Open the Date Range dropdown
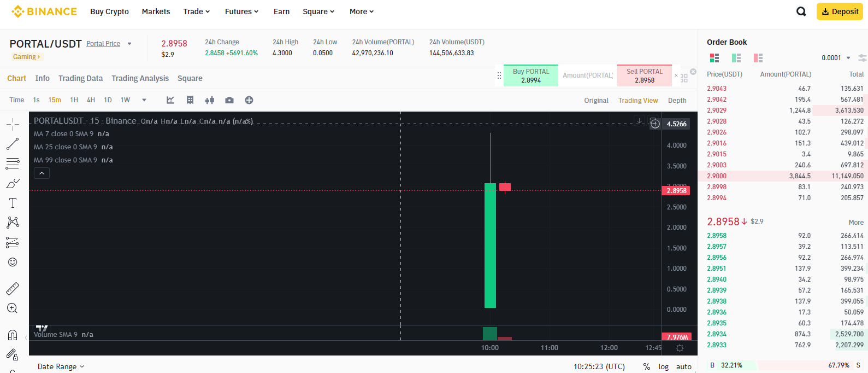Screen dimensions: 868x373 [61, 366]
